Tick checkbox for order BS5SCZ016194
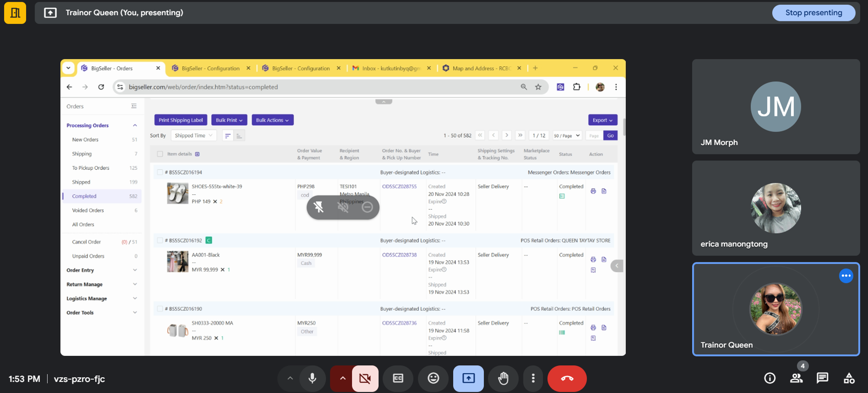Image resolution: width=868 pixels, height=393 pixels. coord(160,172)
